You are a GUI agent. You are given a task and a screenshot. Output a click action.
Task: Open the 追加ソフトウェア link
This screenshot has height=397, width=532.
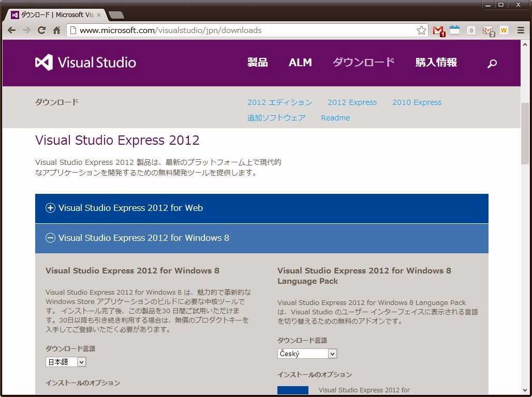276,118
